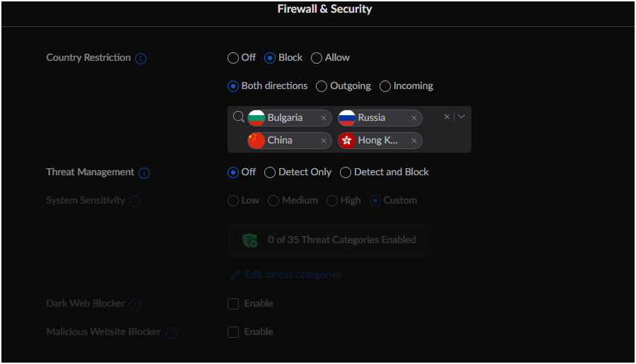
Task: Click the System Sensitivity info icon
Action: tap(135, 201)
